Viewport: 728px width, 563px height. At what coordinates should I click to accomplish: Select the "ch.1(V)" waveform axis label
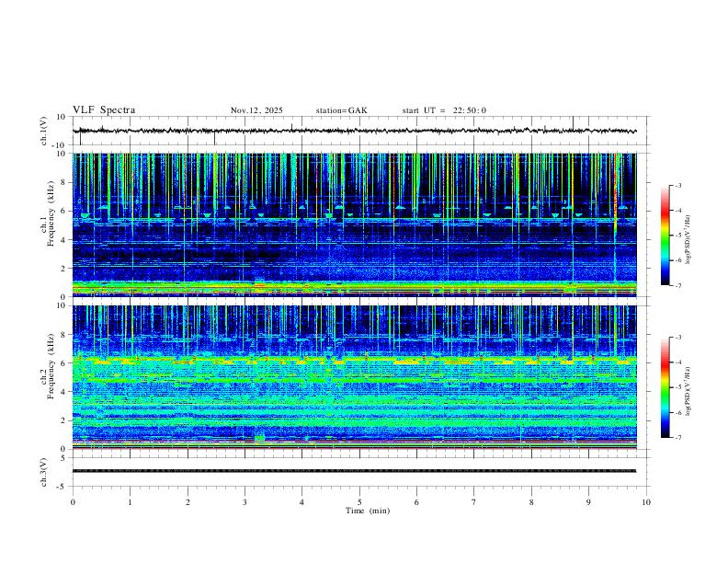tap(44, 131)
